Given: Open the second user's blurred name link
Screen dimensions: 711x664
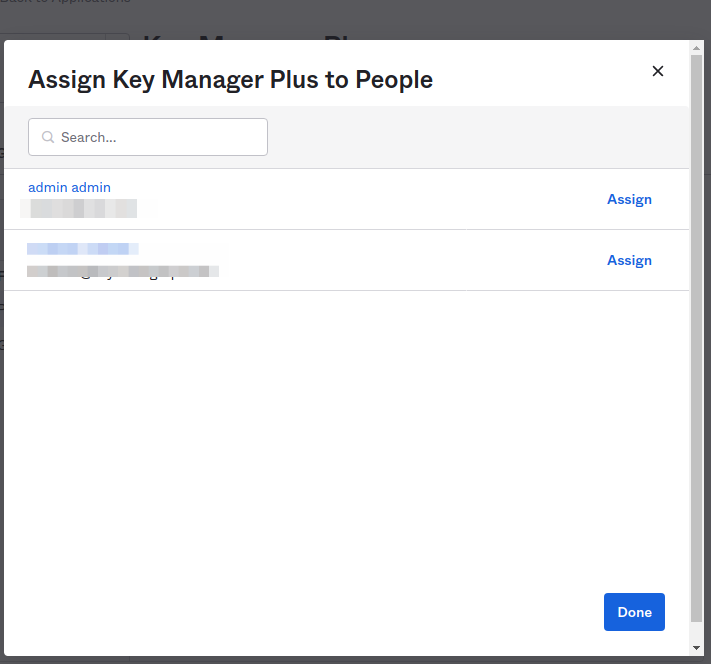Looking at the screenshot, I should (82, 248).
